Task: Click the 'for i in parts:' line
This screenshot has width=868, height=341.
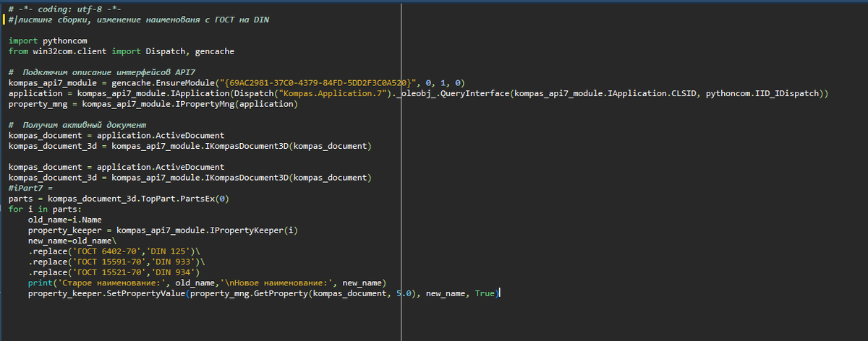Action: (x=45, y=209)
